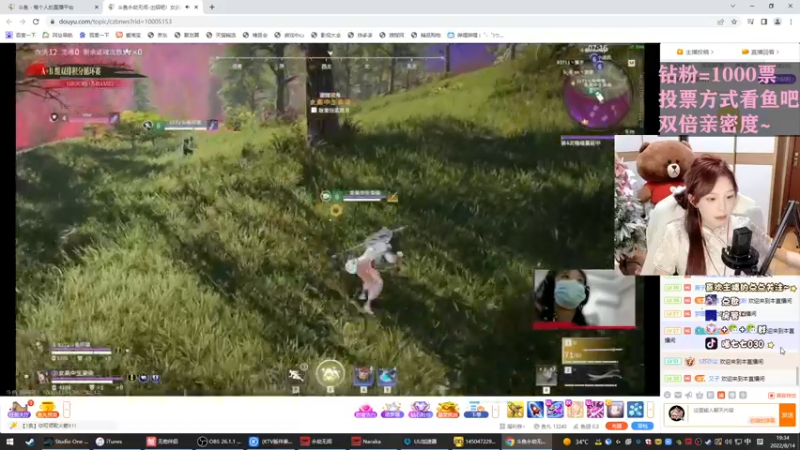Select the pale purple cube gift
This screenshot has height=450, width=800.
pos(615,409)
